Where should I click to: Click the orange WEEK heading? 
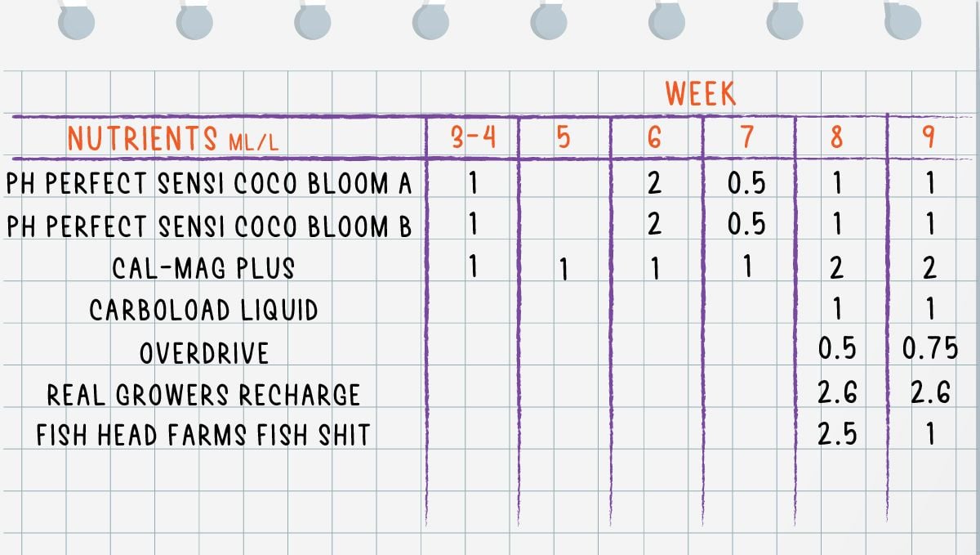click(x=700, y=94)
